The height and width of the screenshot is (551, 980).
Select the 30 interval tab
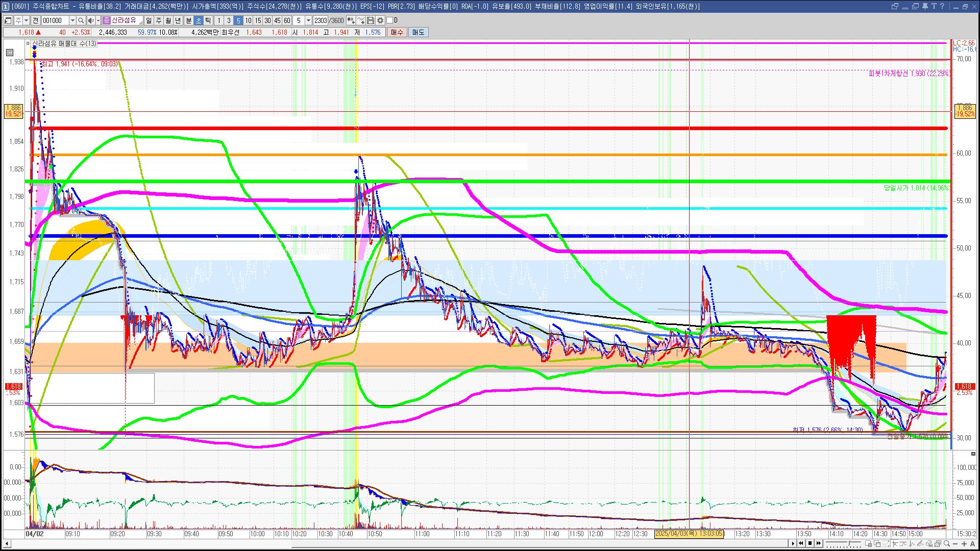(267, 20)
